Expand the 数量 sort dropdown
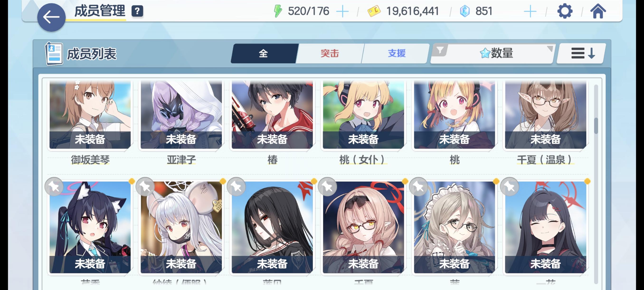Viewport: 644px width, 290px height. pos(492,53)
